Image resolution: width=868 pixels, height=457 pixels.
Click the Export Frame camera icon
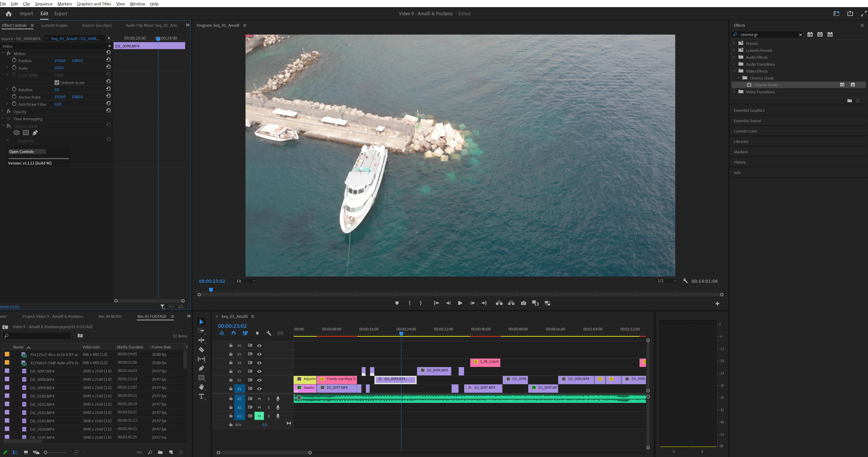[523, 303]
